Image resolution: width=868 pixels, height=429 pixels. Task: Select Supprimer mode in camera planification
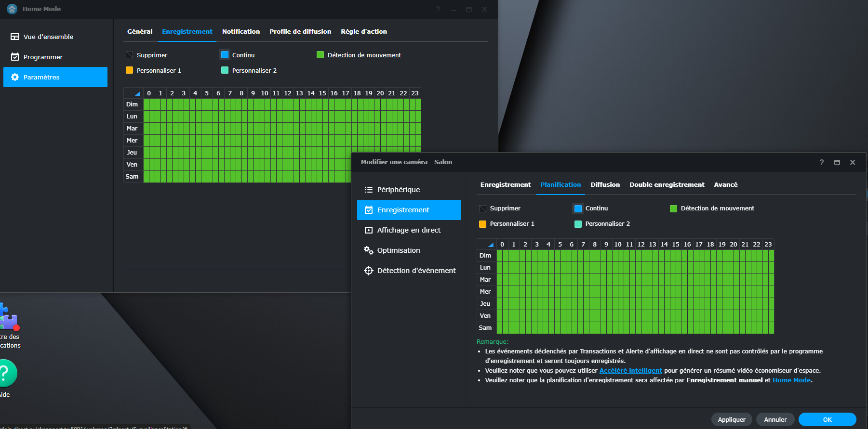(483, 208)
